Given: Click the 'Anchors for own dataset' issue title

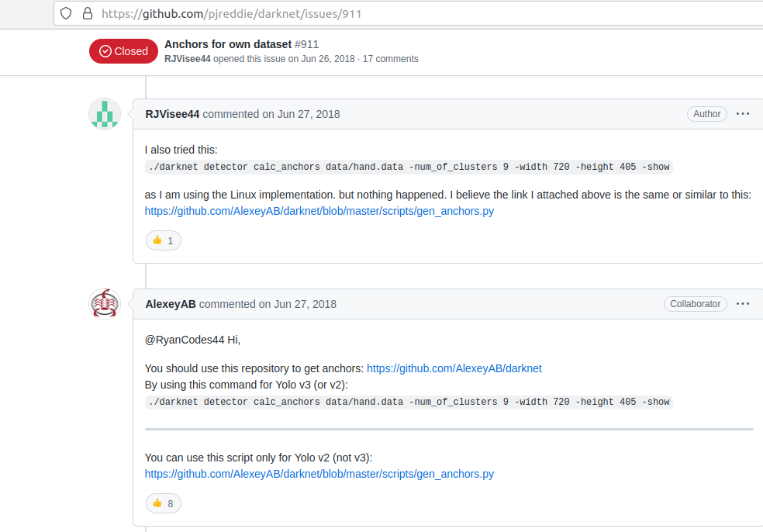Looking at the screenshot, I should tap(228, 44).
